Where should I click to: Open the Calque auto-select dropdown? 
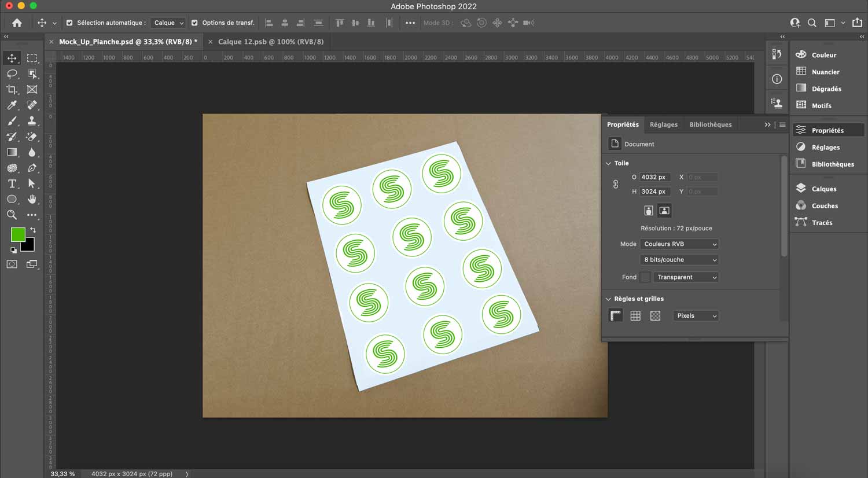(x=168, y=23)
